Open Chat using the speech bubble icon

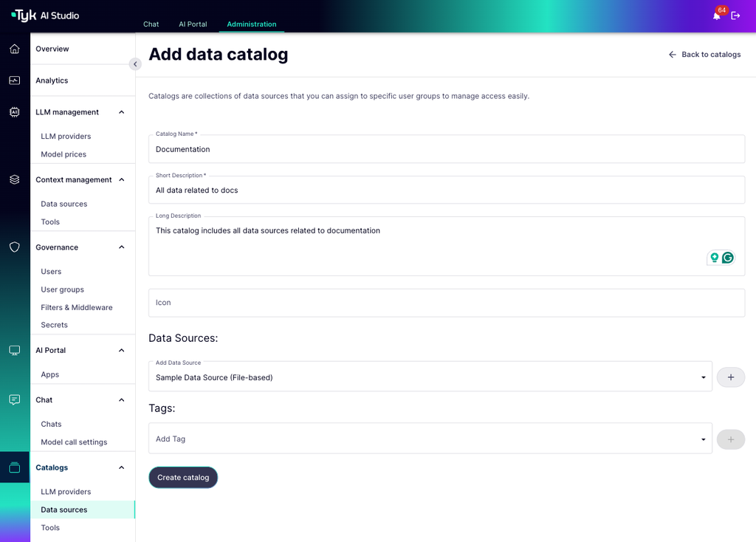tap(14, 399)
